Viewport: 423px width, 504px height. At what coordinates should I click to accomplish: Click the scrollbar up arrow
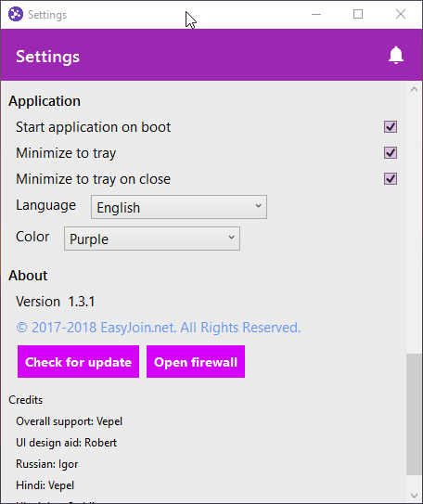(414, 90)
